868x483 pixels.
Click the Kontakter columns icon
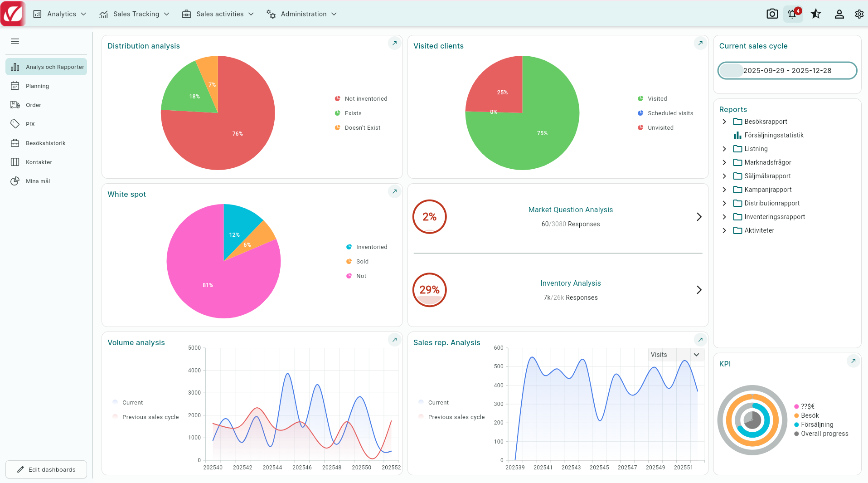pyautogui.click(x=15, y=162)
